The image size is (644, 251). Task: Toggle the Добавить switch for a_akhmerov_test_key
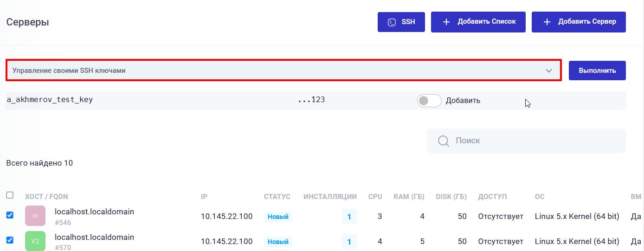point(429,101)
